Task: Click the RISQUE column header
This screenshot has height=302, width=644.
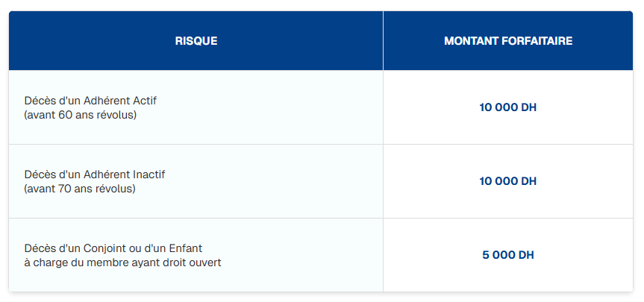Action: click(196, 41)
